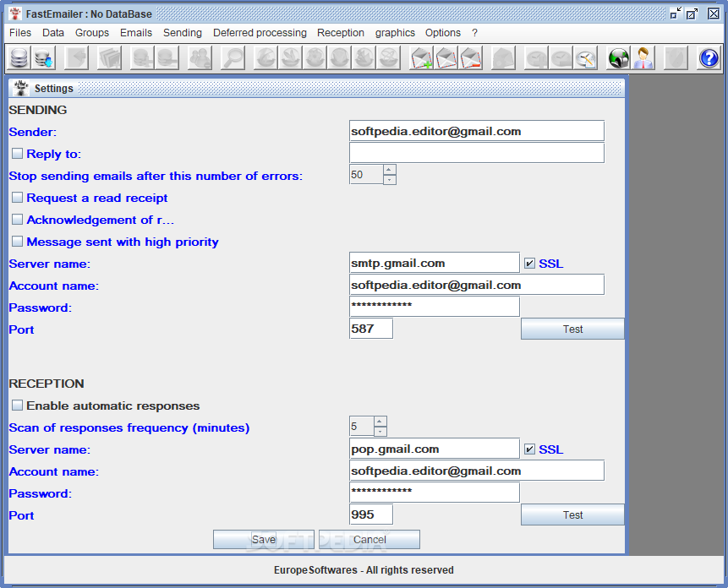728x588 pixels.
Task: Click the Sender email field
Action: coord(476,131)
